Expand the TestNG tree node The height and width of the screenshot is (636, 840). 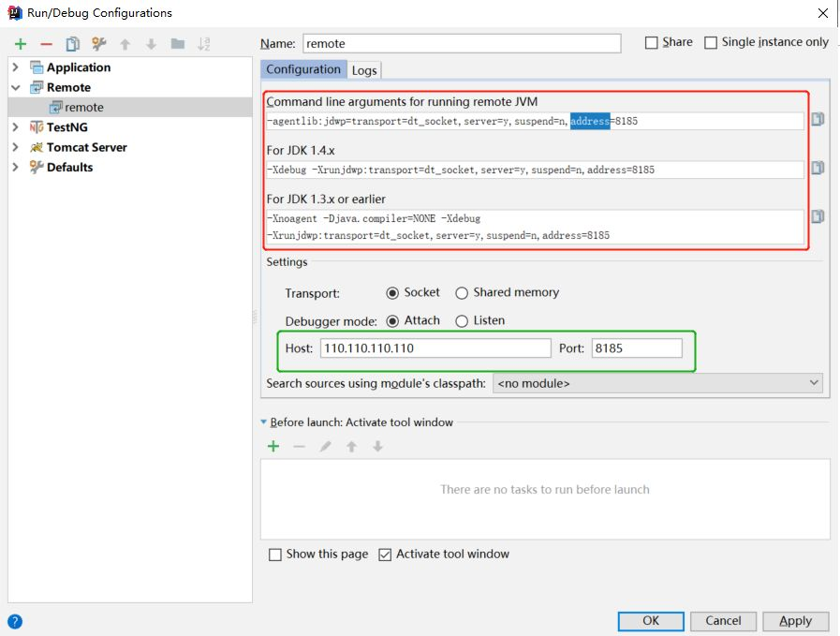[16, 127]
